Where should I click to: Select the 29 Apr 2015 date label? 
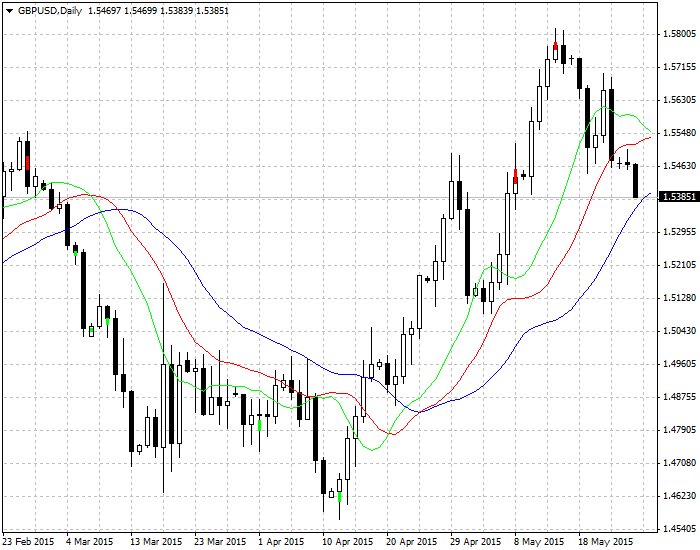476,541
